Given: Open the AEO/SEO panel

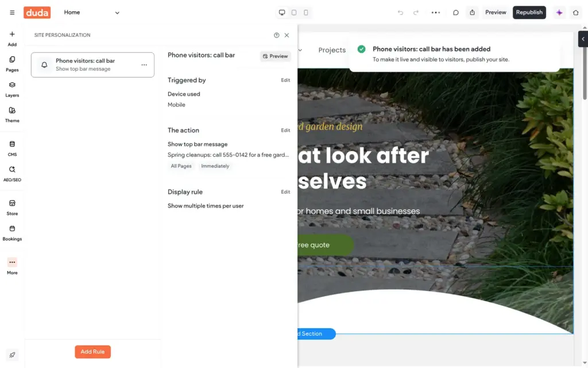Looking at the screenshot, I should coord(12,174).
